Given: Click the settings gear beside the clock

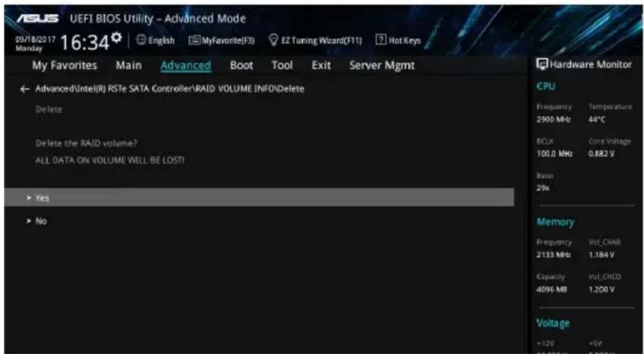Looking at the screenshot, I should (116, 37).
